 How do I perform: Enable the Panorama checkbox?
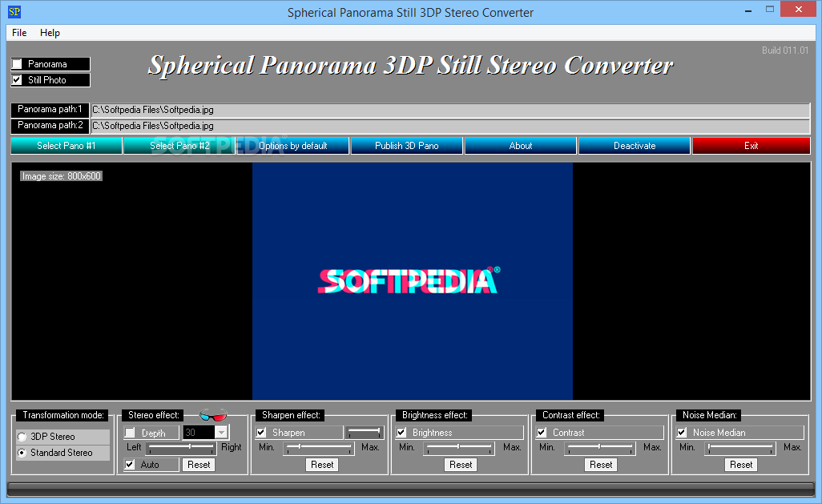pos(18,64)
